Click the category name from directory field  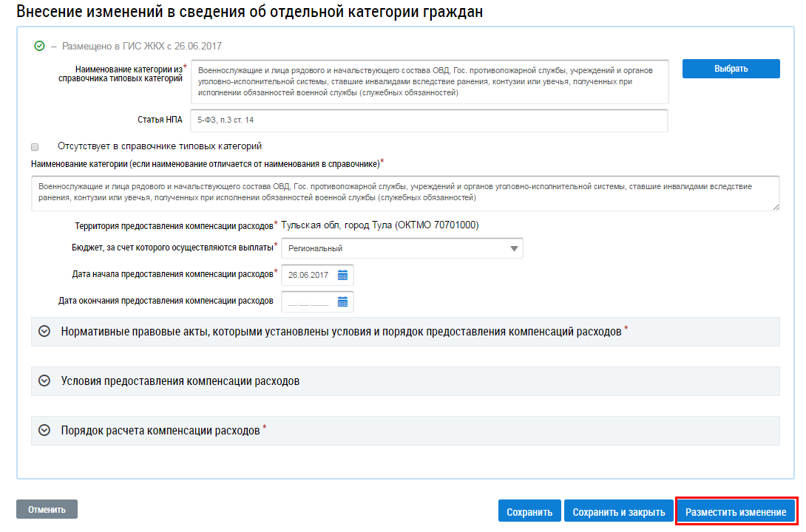pyautogui.click(x=429, y=82)
